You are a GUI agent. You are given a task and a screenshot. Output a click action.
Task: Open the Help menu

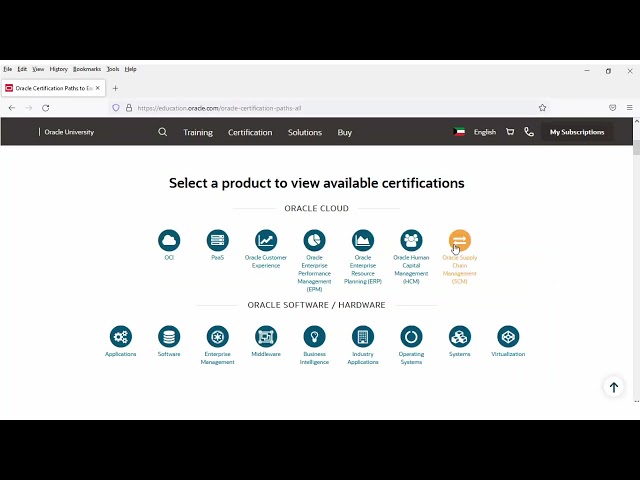coord(131,69)
